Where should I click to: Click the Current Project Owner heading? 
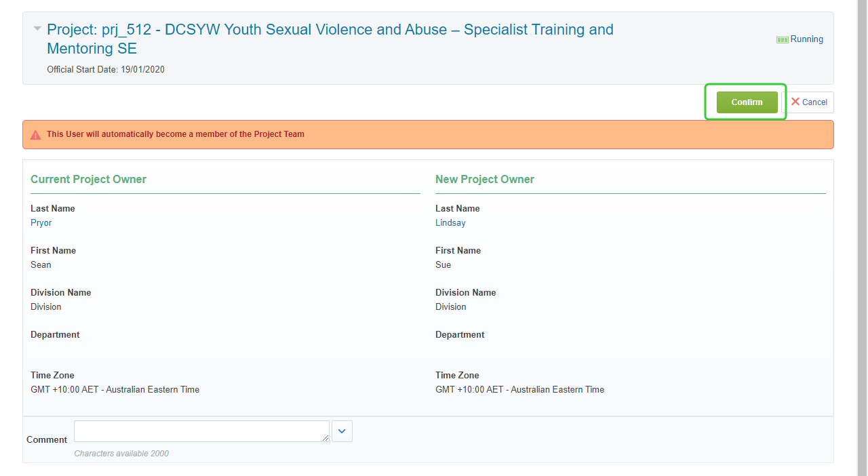[x=88, y=180]
